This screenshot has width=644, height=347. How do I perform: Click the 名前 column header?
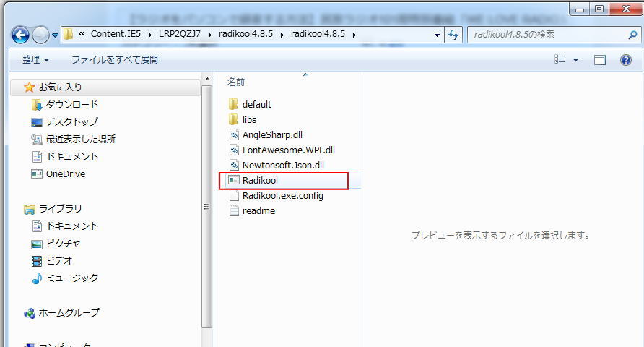(236, 82)
